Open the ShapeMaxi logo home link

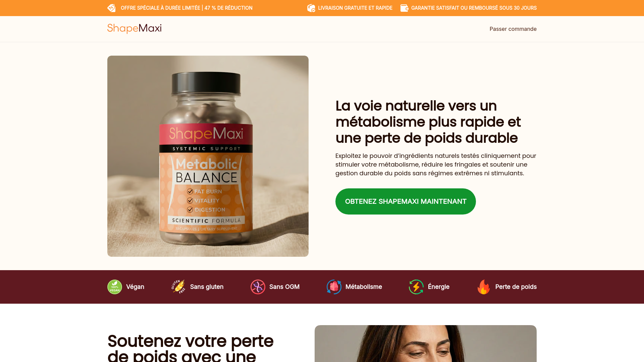134,28
